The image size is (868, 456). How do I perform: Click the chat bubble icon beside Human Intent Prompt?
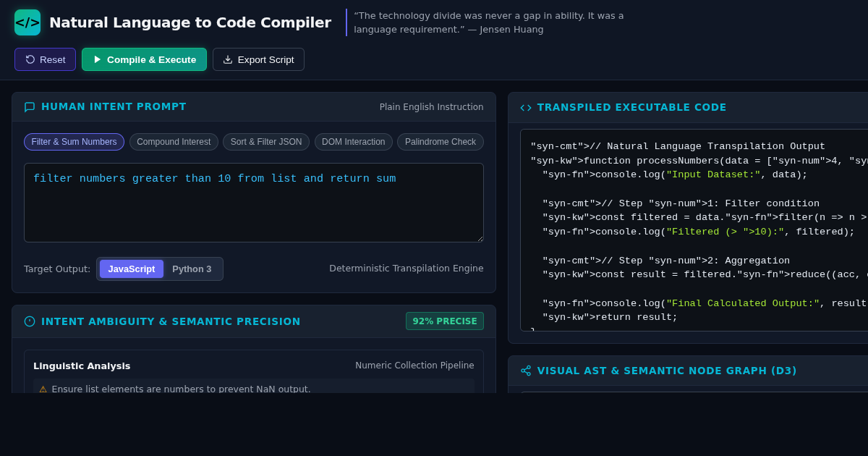30,107
